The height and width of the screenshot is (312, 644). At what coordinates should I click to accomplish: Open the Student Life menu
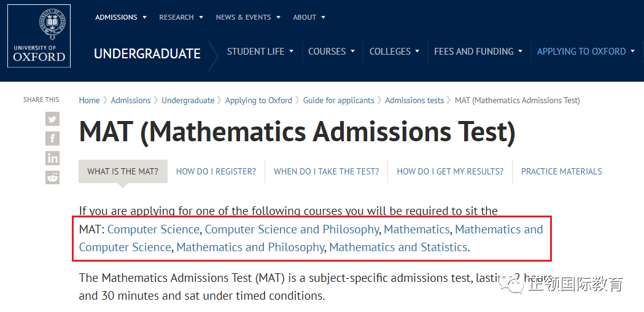click(x=260, y=52)
